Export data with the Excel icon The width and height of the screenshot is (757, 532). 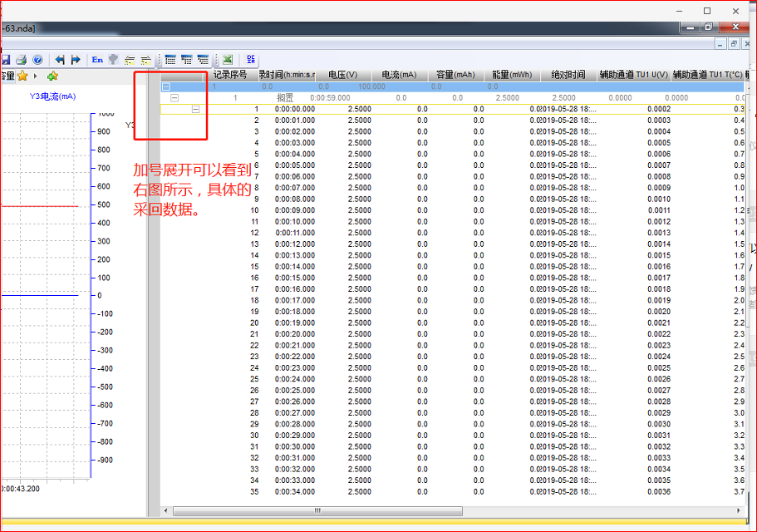click(x=228, y=59)
